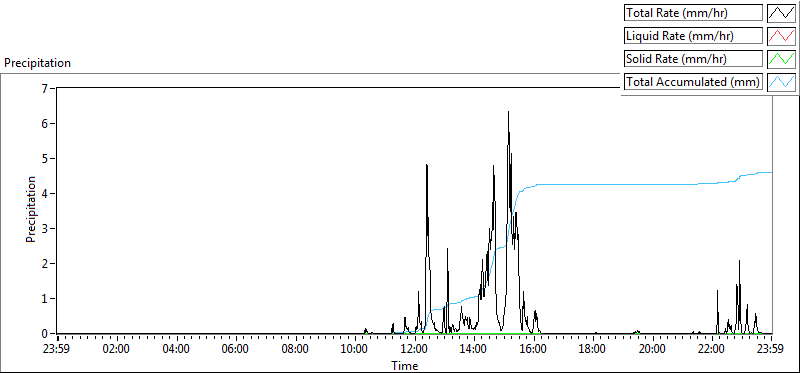Select the Total Rate (mm/hr) legend label
Viewport: 800px width, 373px height.
(x=693, y=13)
